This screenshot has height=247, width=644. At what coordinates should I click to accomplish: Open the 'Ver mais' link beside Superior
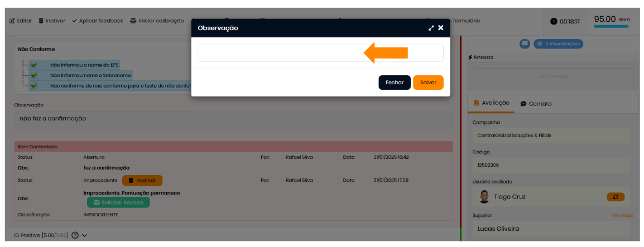[623, 215]
